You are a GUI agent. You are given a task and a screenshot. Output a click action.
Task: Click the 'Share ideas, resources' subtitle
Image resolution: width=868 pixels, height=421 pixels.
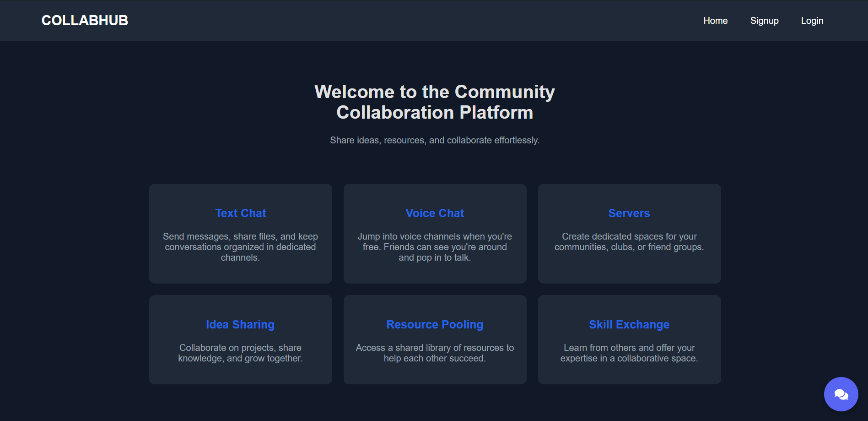point(435,140)
